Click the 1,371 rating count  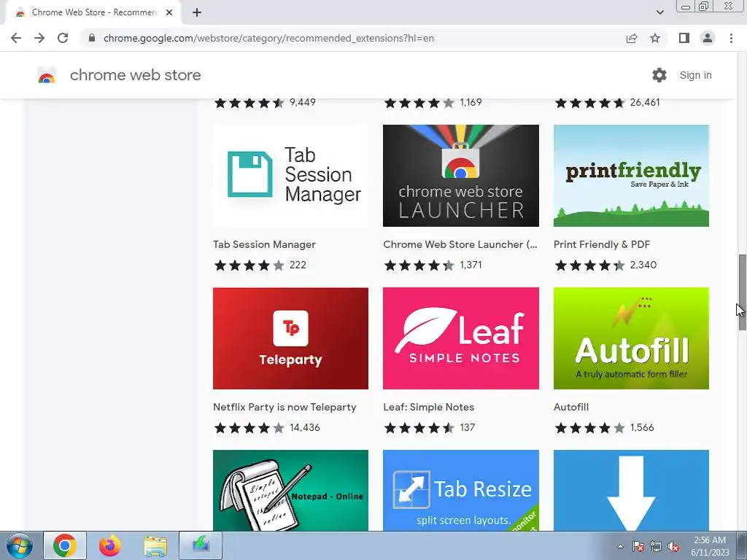pos(471,265)
